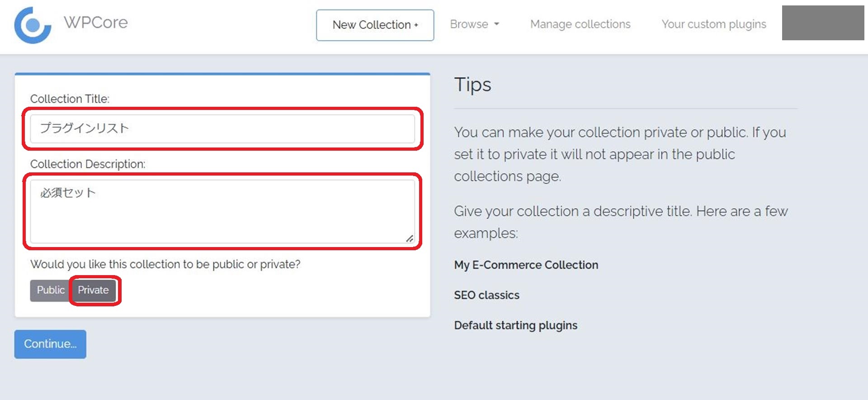Click the WPCore circular logo icon
Viewport: 868px width, 400px height.
(33, 25)
